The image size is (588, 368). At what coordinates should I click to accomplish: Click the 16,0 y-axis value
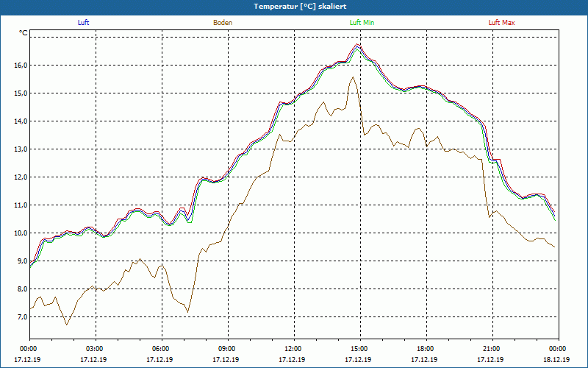tap(21, 66)
